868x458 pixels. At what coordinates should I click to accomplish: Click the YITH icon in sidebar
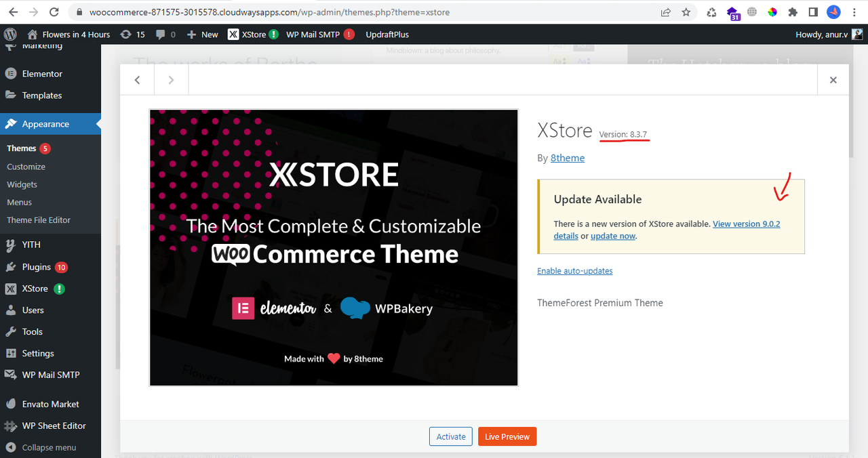click(11, 245)
